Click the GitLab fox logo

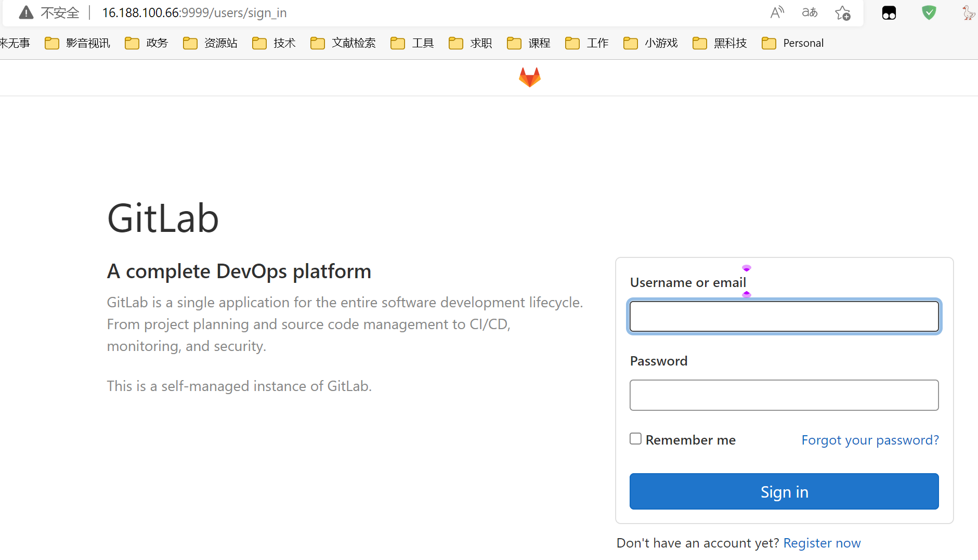coord(529,77)
